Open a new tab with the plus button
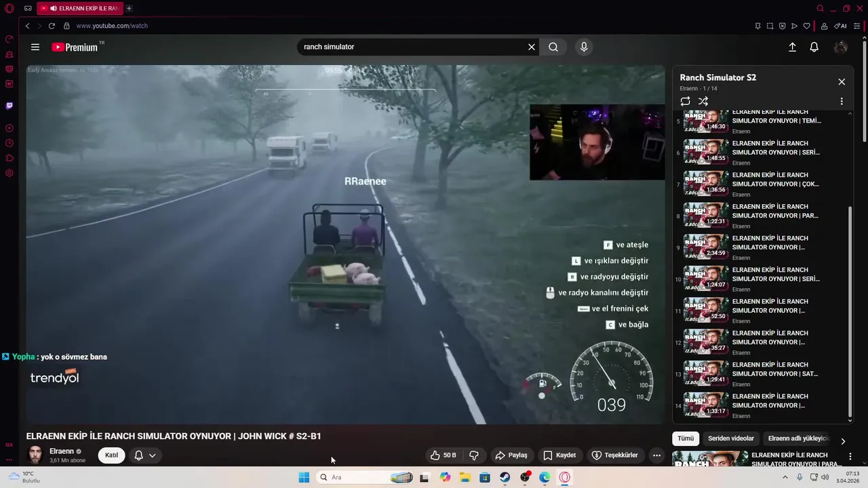This screenshot has width=868, height=488. point(129,8)
